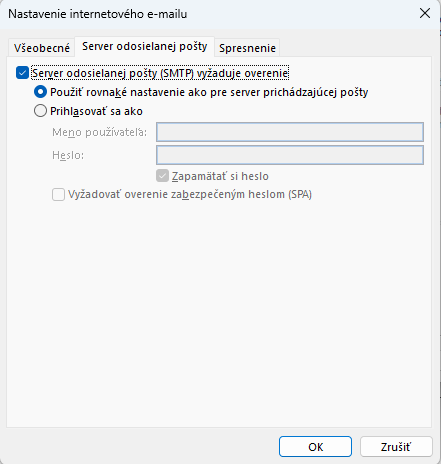Image resolution: width=441 pixels, height=464 pixels.
Task: Close the Nastavenie internetového e-mailu dialog
Action: coord(425,14)
